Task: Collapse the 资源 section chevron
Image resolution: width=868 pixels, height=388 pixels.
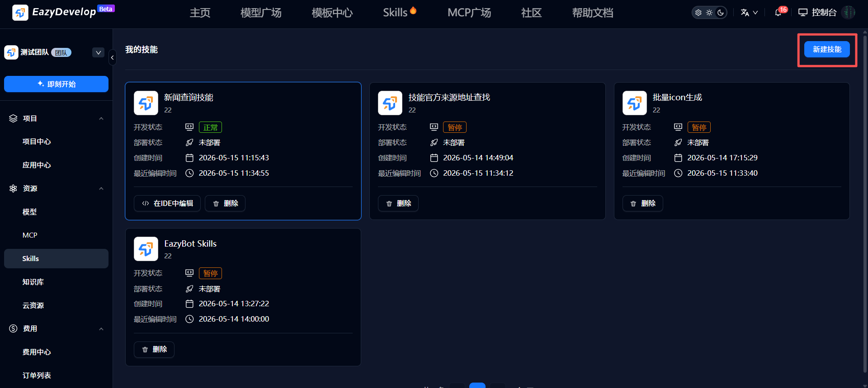Action: [101, 189]
